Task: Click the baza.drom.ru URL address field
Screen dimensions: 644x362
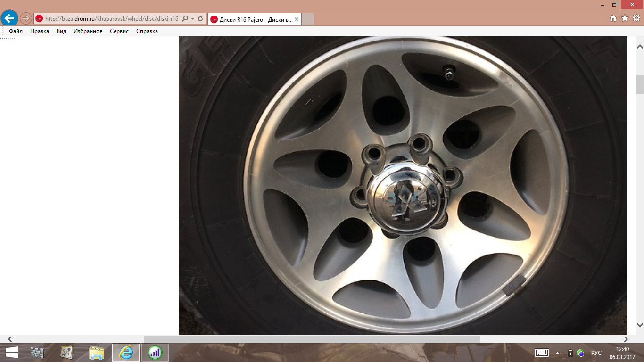Action: click(x=112, y=19)
